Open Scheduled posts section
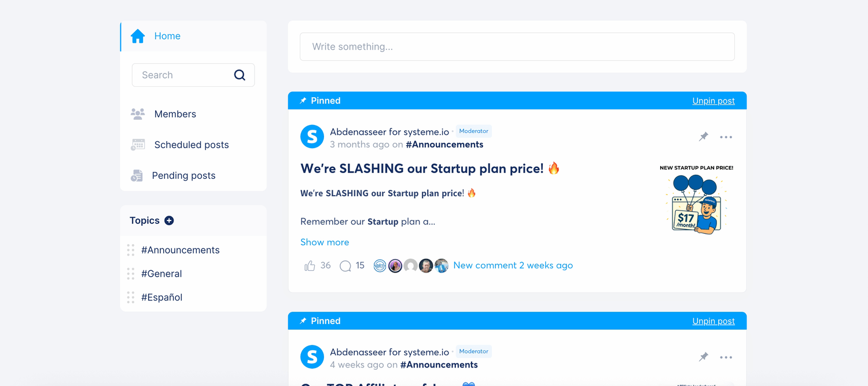This screenshot has width=868, height=386. [191, 145]
